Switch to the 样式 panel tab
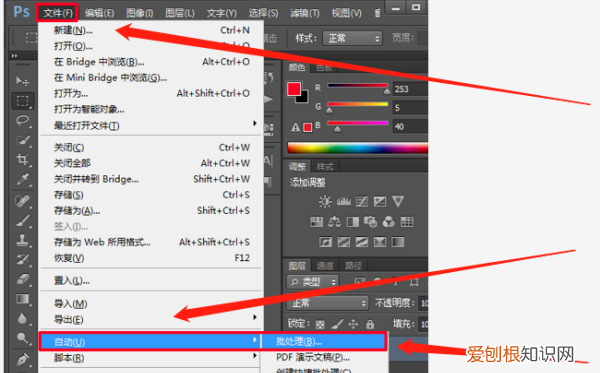This screenshot has height=373, width=600. 325,167
